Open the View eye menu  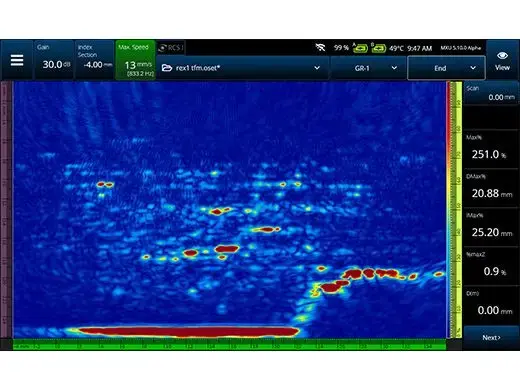click(502, 60)
